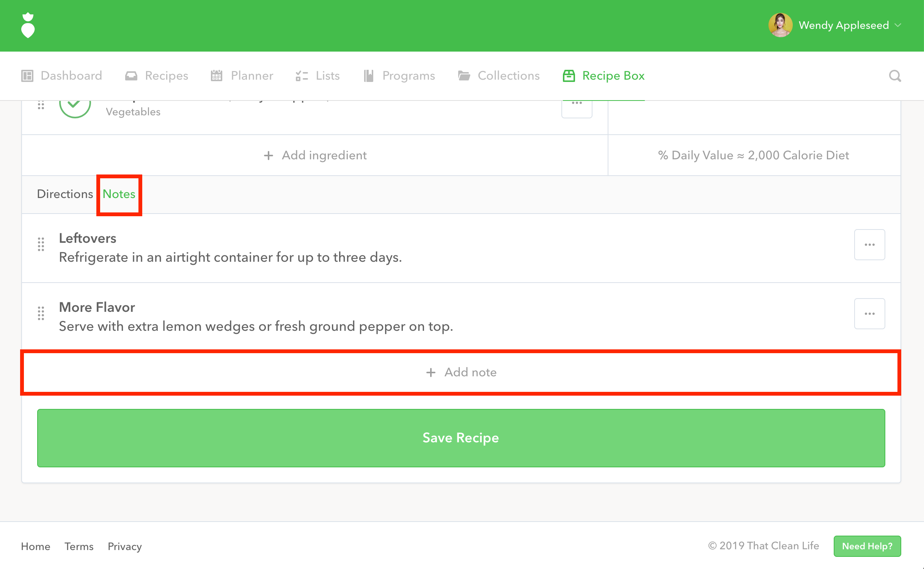Click the That Clean Life logo
Screen dimensions: 924x569
[x=28, y=25]
